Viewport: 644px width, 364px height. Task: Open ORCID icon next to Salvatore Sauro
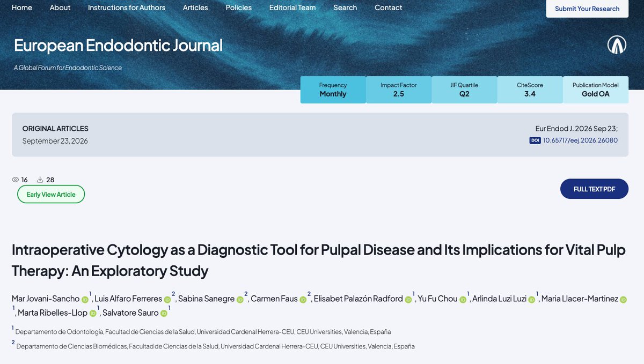164,314
